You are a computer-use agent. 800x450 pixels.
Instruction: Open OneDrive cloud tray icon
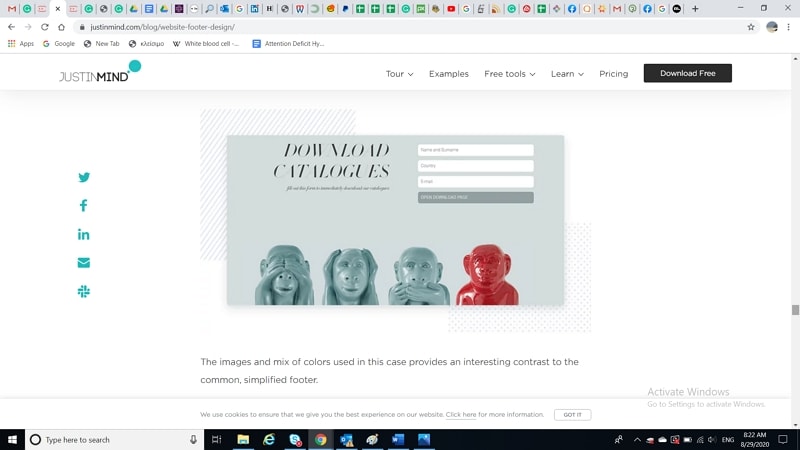coord(662,439)
